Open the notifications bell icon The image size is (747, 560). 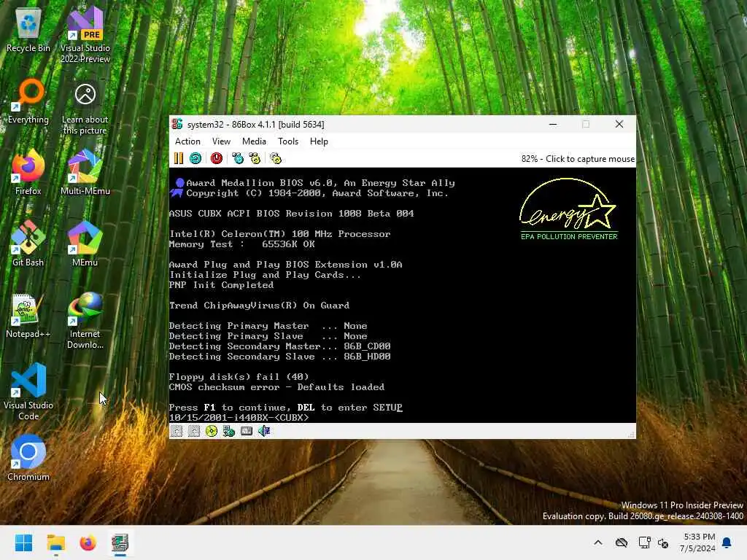(x=727, y=542)
